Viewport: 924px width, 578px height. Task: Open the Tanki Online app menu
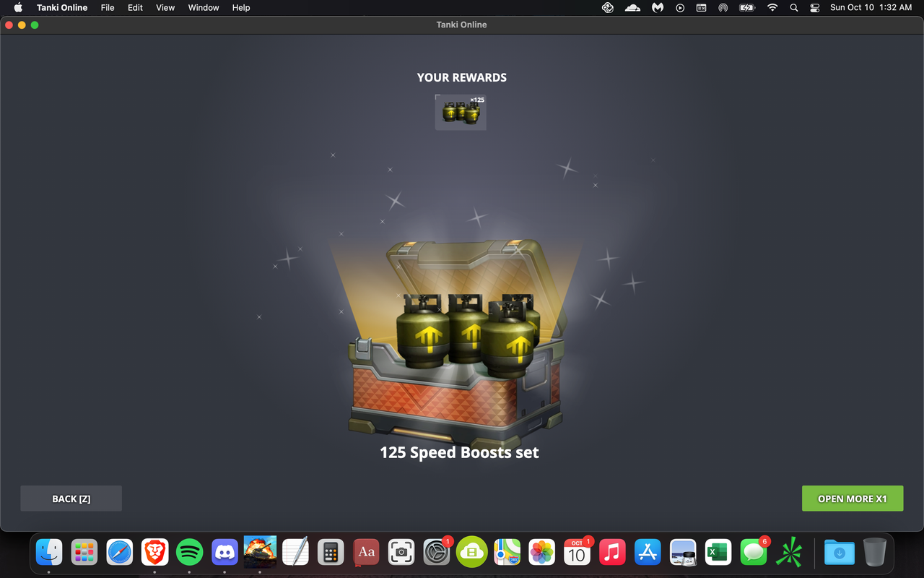pyautogui.click(x=62, y=7)
